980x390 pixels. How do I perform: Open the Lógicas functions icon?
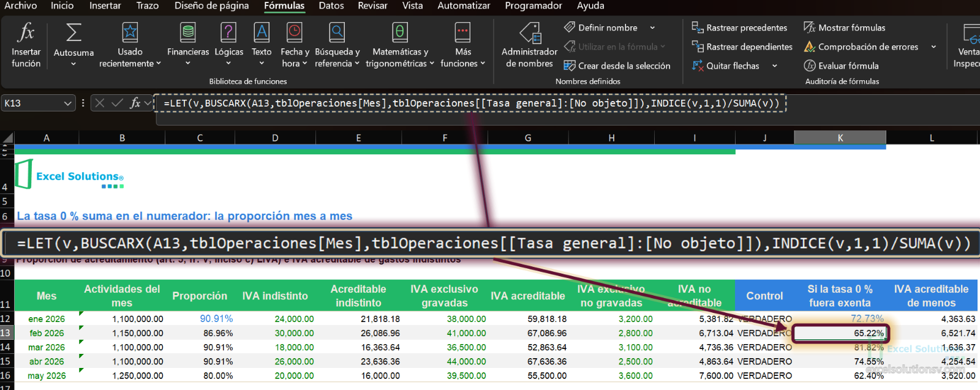[228, 32]
